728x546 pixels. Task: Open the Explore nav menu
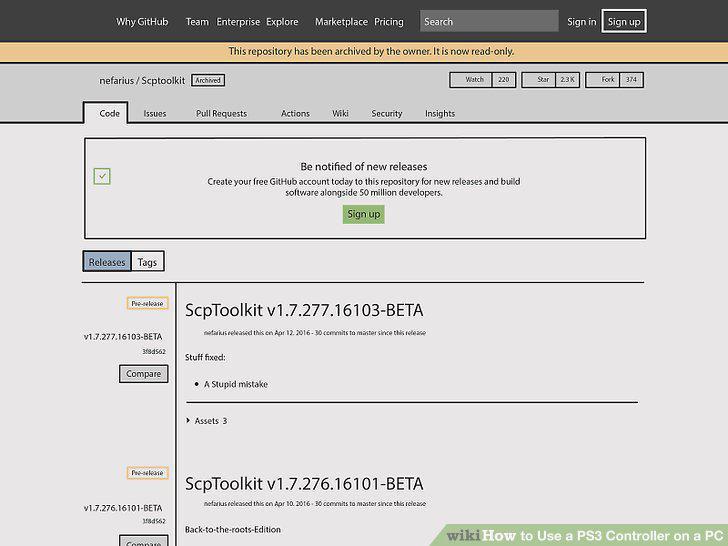282,22
